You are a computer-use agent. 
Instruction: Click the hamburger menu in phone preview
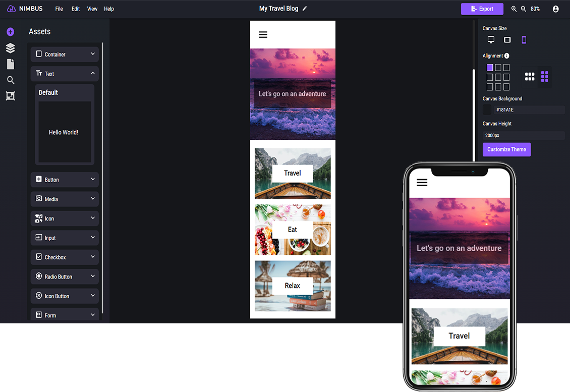coord(422,183)
